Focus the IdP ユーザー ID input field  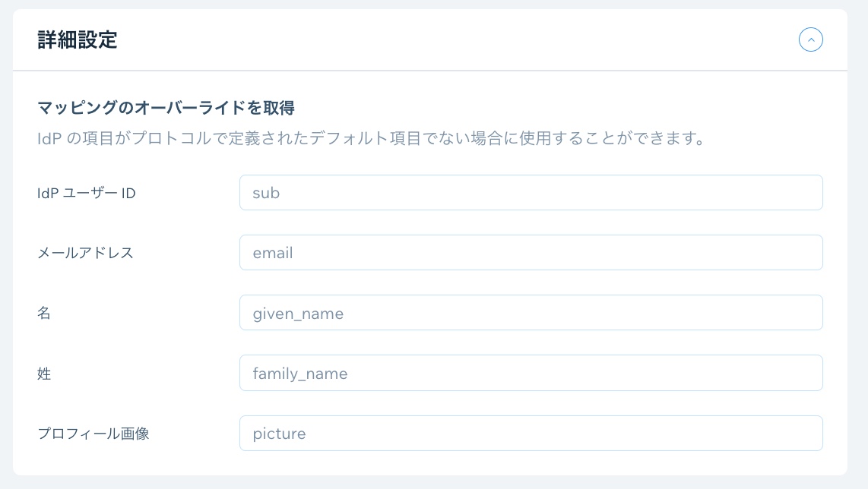[531, 193]
